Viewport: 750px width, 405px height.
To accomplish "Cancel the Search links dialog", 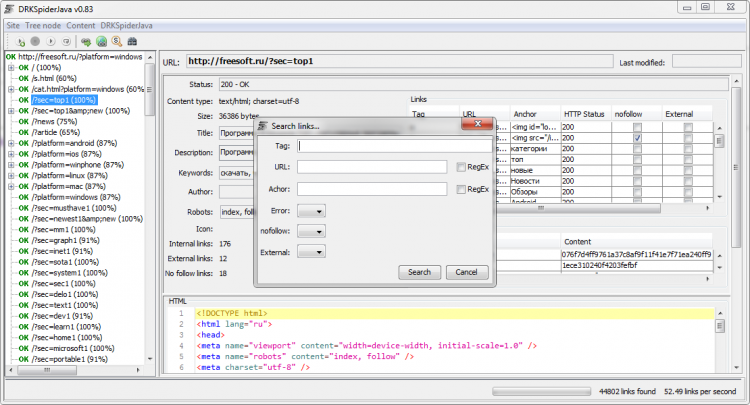I will click(x=466, y=272).
